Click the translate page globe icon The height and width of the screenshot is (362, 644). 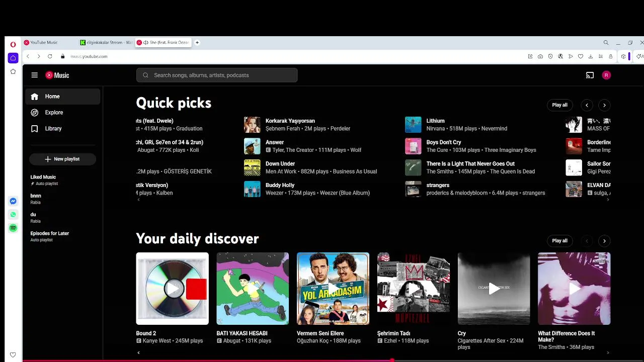[x=560, y=56]
